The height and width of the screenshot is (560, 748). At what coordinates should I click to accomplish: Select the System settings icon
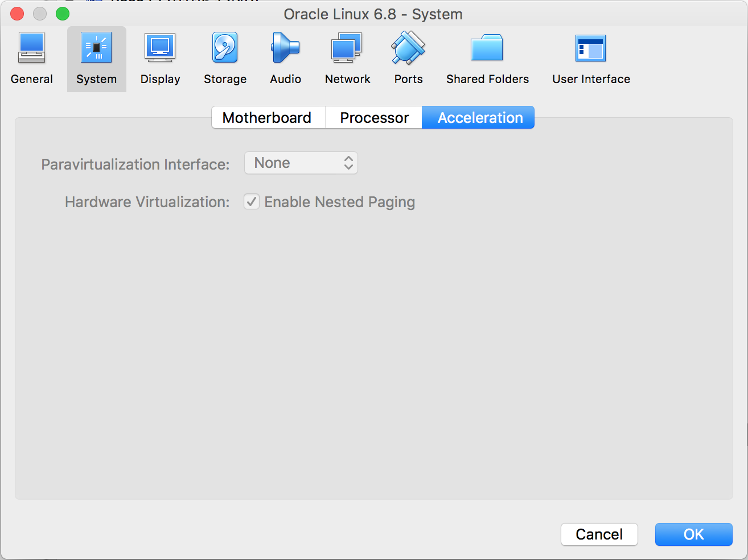pyautogui.click(x=96, y=57)
